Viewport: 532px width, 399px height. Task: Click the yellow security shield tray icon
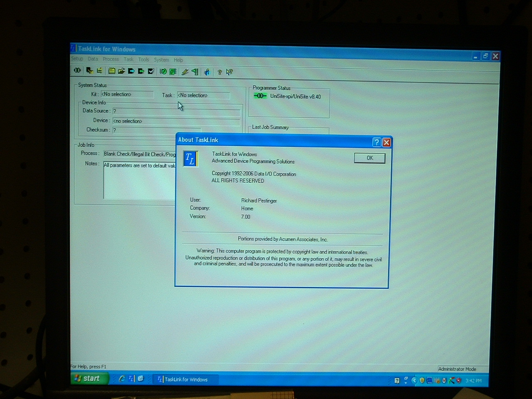[422, 380]
